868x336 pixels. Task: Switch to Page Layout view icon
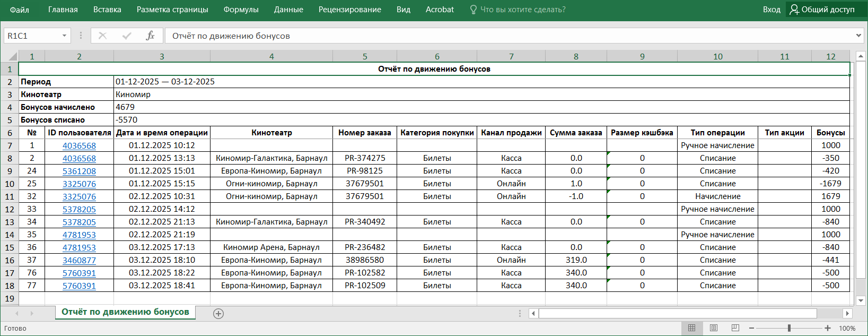tap(713, 328)
